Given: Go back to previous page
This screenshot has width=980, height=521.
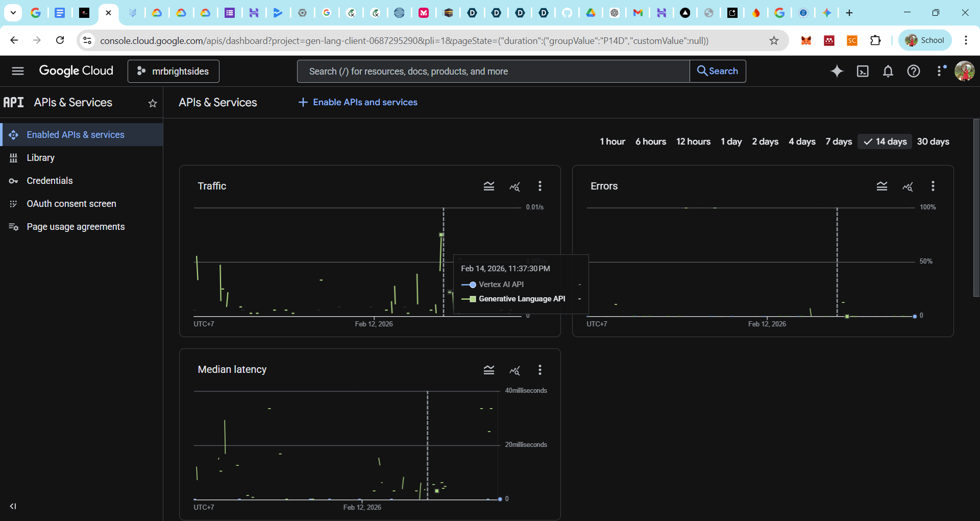Looking at the screenshot, I should 14,40.
